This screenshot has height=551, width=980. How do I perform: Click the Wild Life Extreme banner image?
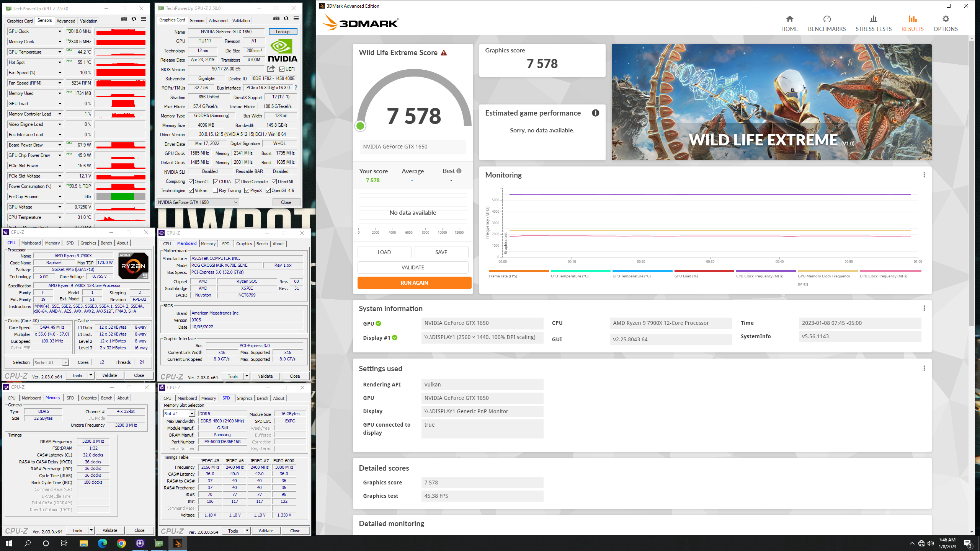[771, 102]
